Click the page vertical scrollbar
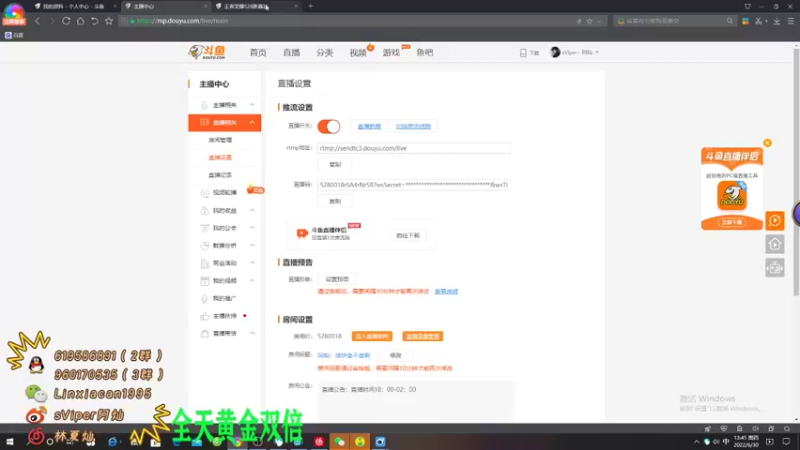The height and width of the screenshot is (450, 800). point(796,171)
